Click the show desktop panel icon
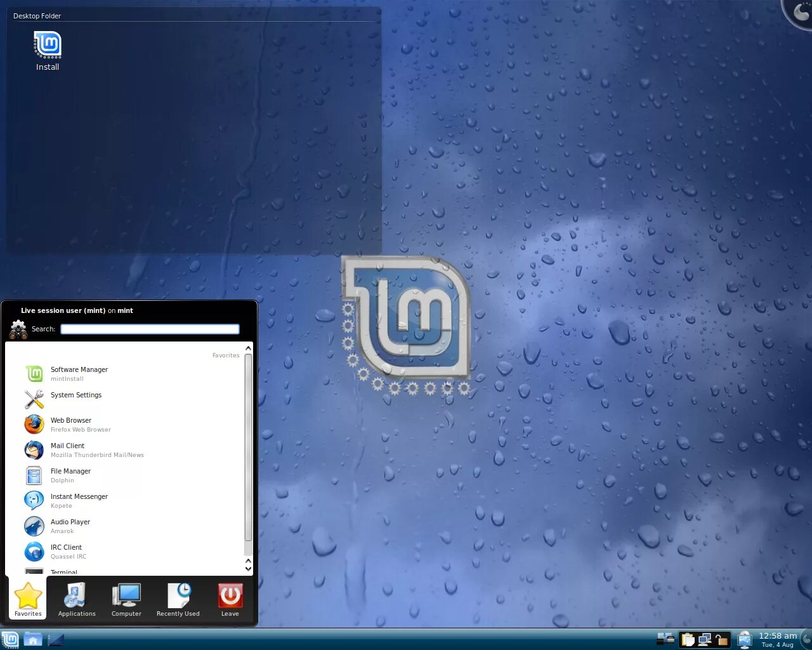 [x=56, y=639]
